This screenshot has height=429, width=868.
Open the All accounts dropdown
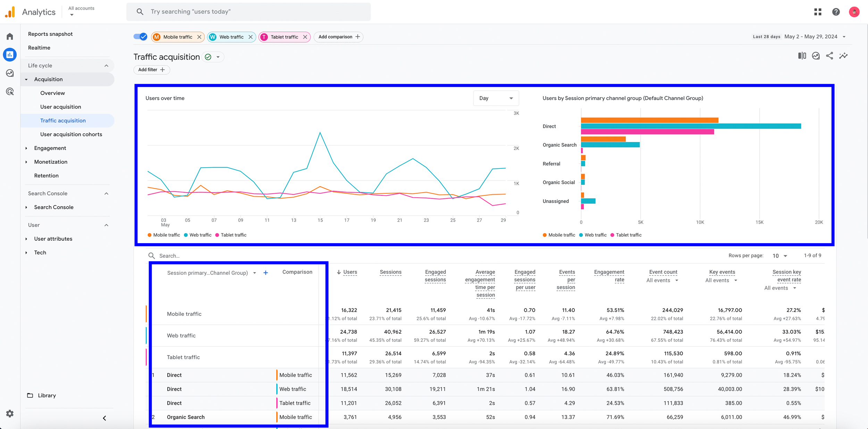click(81, 11)
